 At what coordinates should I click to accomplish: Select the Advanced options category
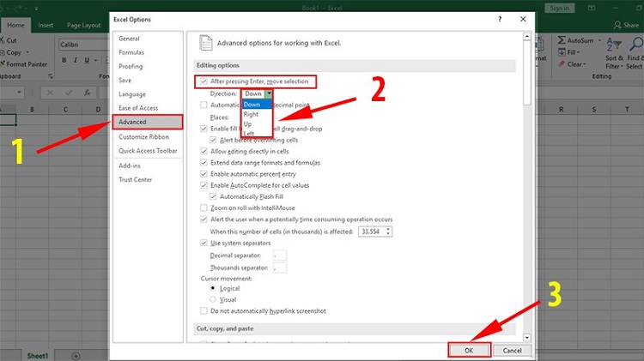tap(148, 122)
